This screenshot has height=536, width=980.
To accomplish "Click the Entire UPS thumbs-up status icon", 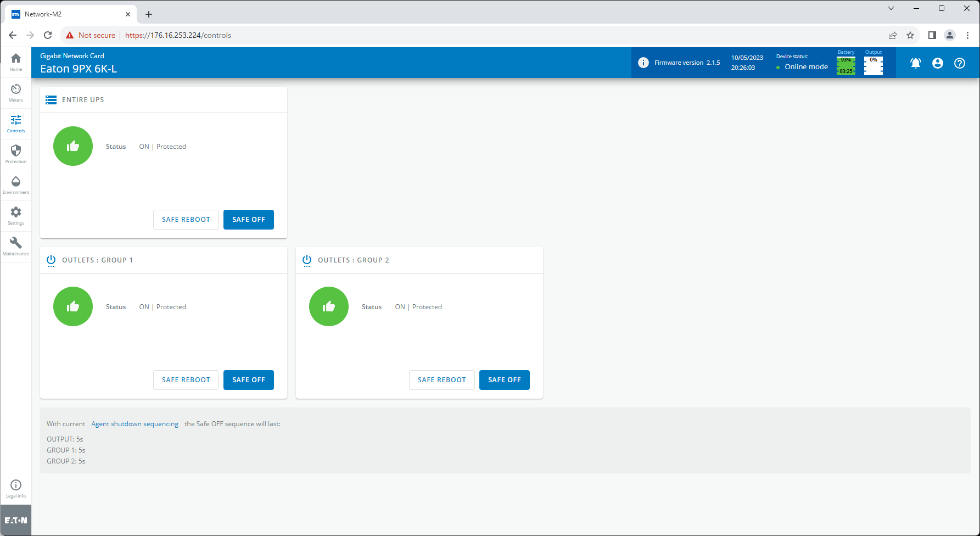I will click(x=73, y=146).
